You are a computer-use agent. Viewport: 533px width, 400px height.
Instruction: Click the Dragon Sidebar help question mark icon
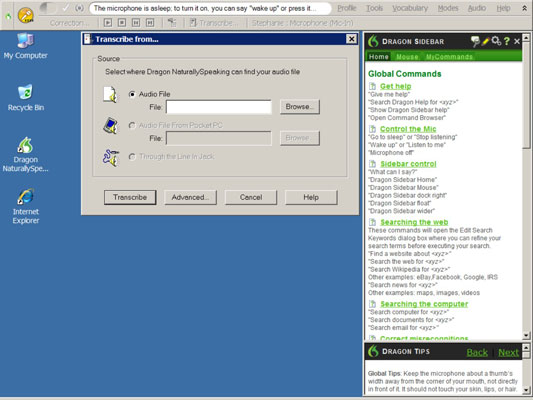click(x=506, y=41)
